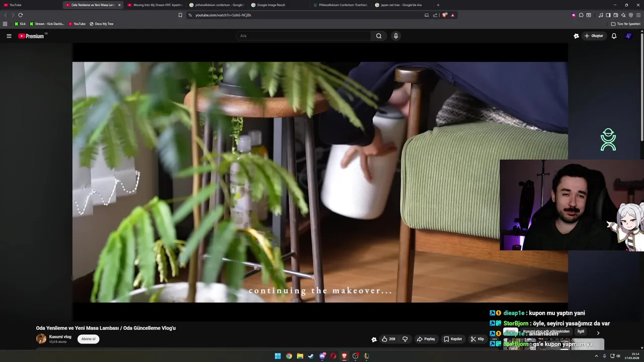Expand Tüm Yer İşaretleri bookmarks folder
The height and width of the screenshot is (362, 644).
tap(625, 24)
